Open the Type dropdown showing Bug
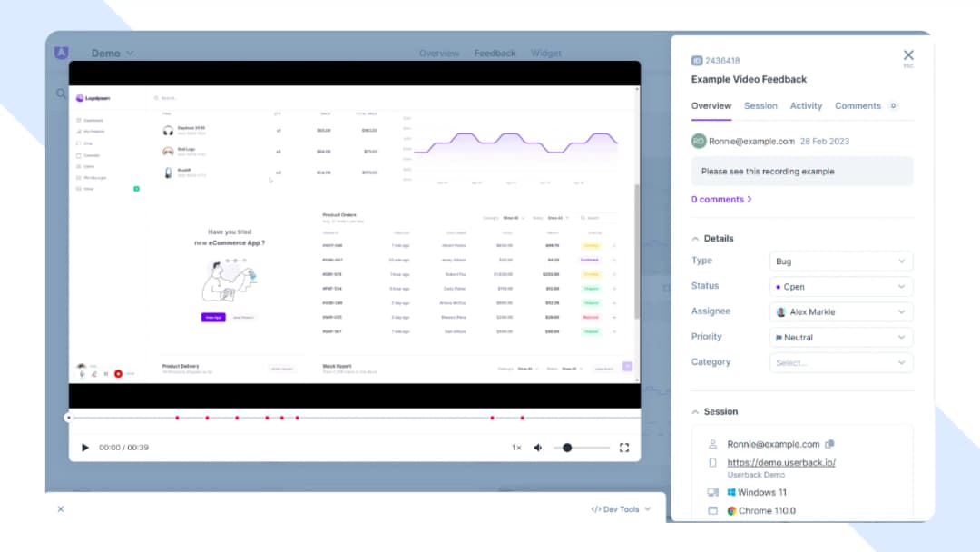This screenshot has width=980, height=552. point(840,261)
